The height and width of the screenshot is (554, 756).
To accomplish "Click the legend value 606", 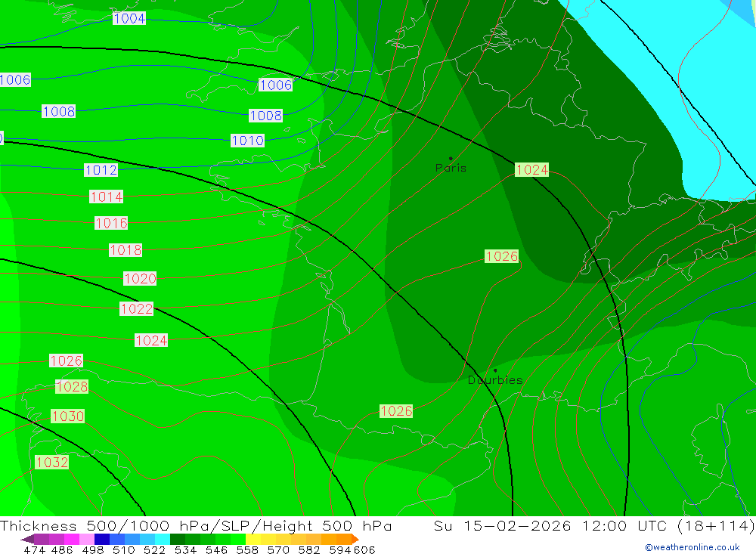I will point(364,549).
